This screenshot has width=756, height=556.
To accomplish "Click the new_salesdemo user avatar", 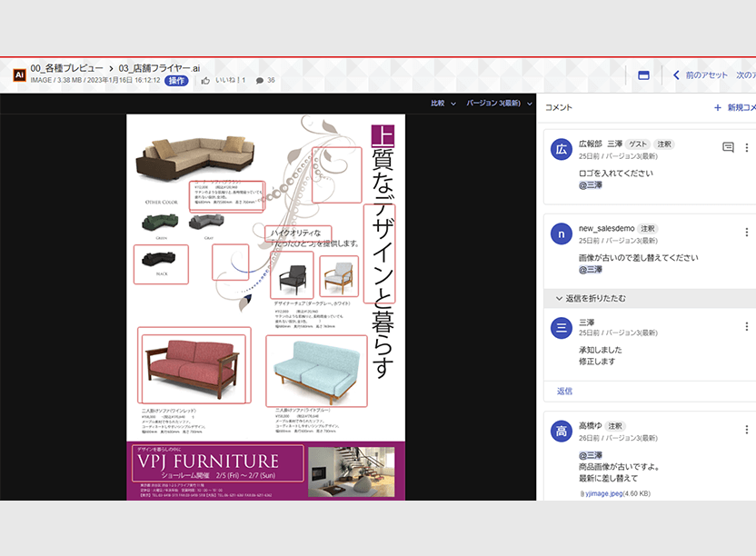I will pyautogui.click(x=562, y=233).
